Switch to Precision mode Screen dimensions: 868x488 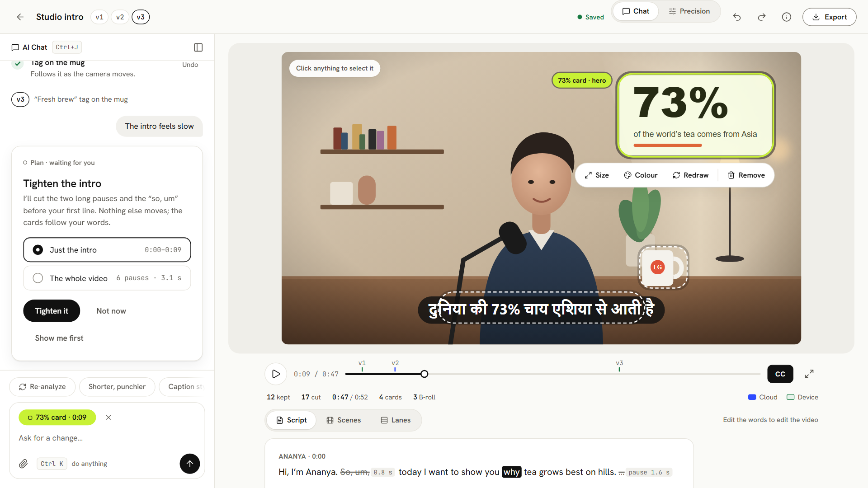(689, 11)
